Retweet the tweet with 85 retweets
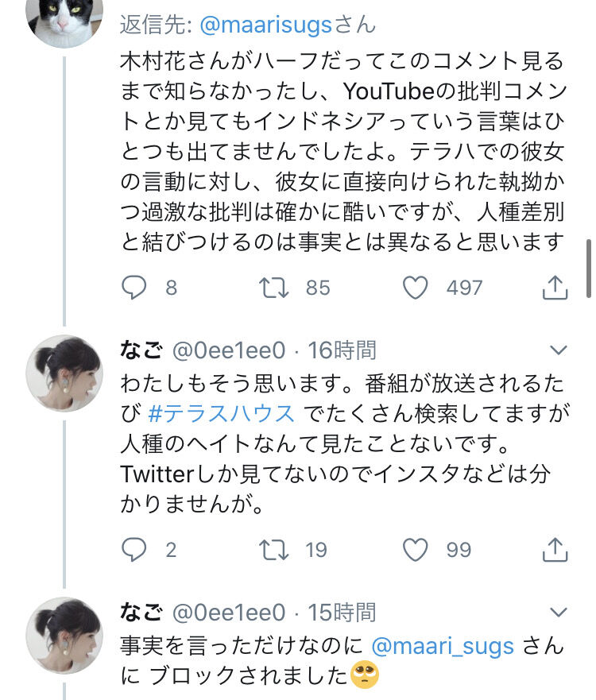596x700 pixels. click(273, 288)
